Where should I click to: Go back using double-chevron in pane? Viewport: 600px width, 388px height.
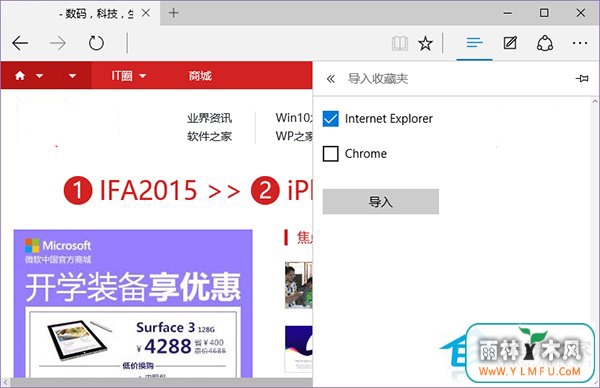331,79
